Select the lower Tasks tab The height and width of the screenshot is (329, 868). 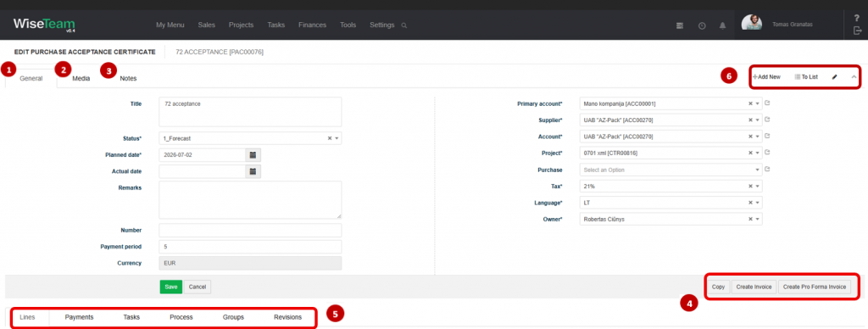coord(131,317)
